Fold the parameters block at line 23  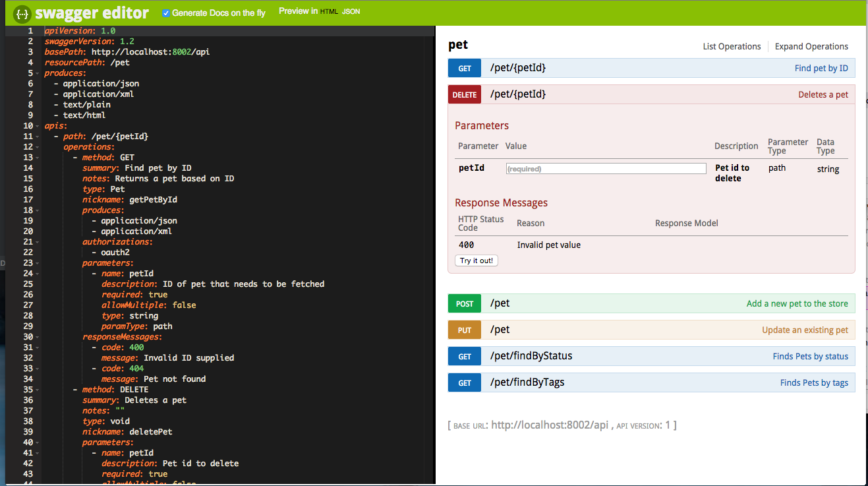click(38, 263)
